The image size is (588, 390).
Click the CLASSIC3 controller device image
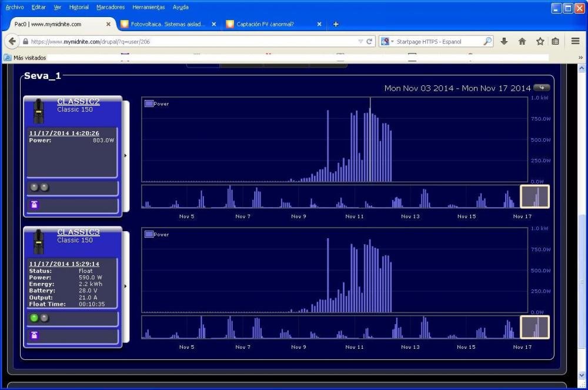tap(39, 242)
